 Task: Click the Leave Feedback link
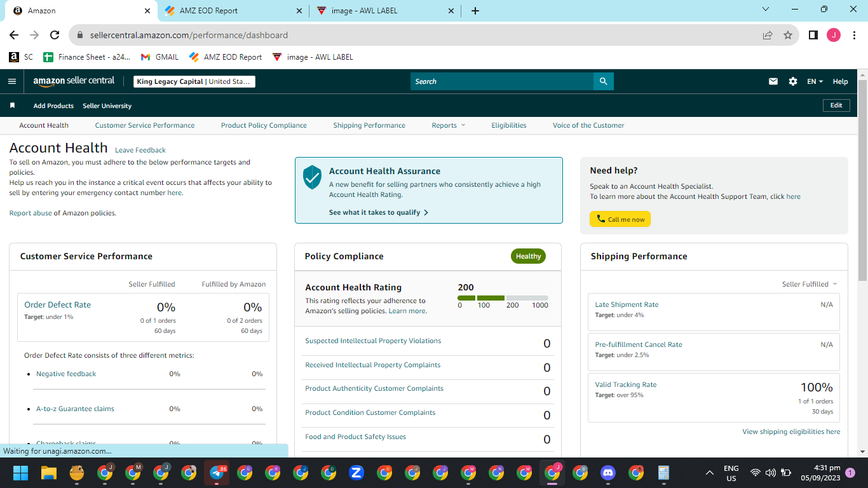tap(140, 150)
